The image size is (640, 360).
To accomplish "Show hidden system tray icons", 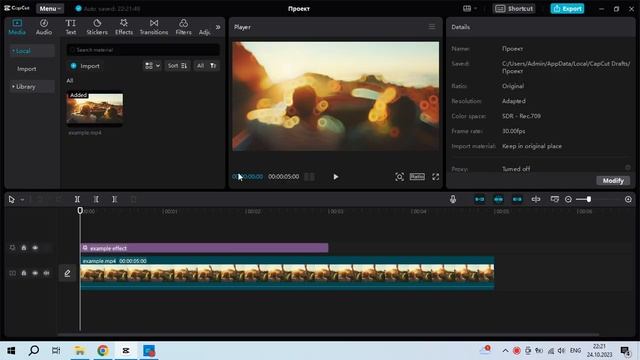I will click(505, 351).
